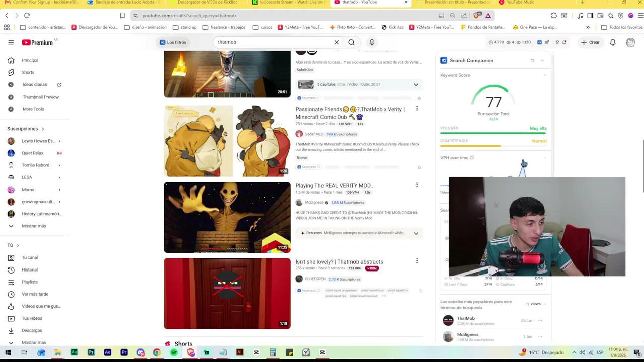Viewport: 644px width, 362px height.
Task: Expand the Suscripciones section arrow
Action: pos(43,129)
